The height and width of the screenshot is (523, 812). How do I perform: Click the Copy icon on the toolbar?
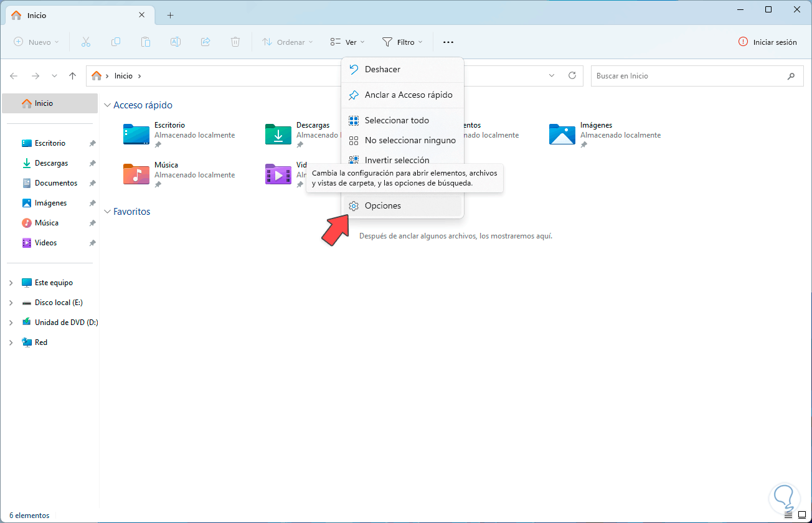pyautogui.click(x=116, y=42)
